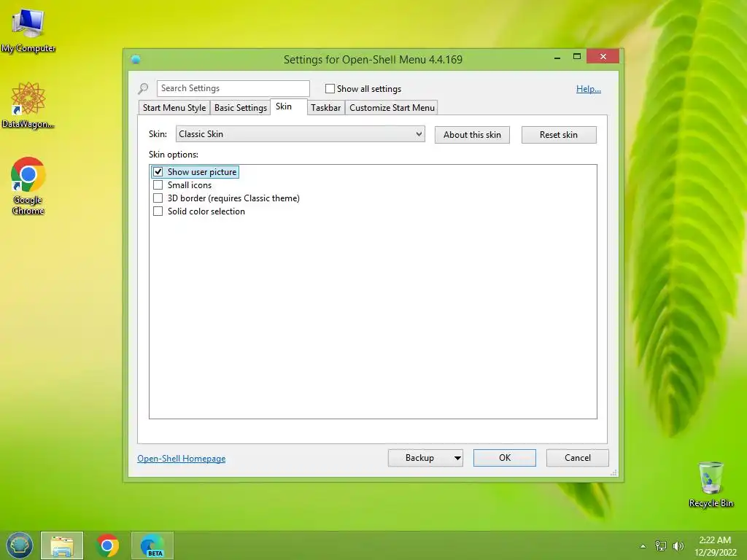Minimize the Open-Shell settings window
The height and width of the screenshot is (560, 747).
point(557,57)
